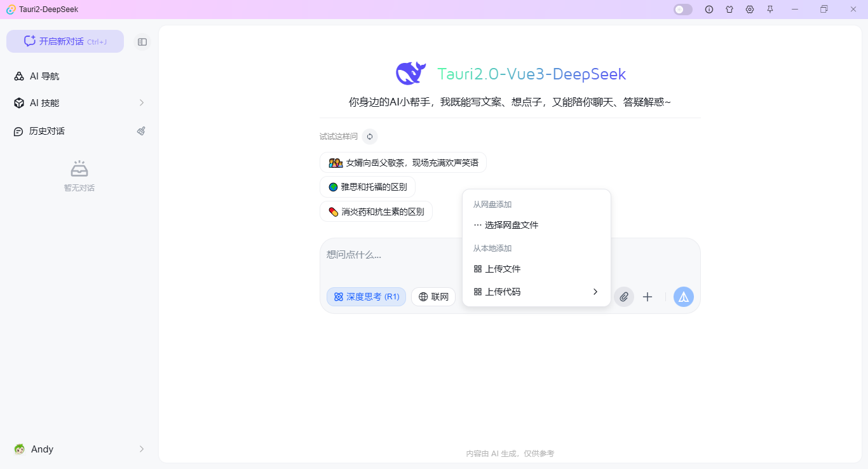Toggle 联网 web search
Image resolution: width=868 pixels, height=469 pixels.
[x=433, y=297]
